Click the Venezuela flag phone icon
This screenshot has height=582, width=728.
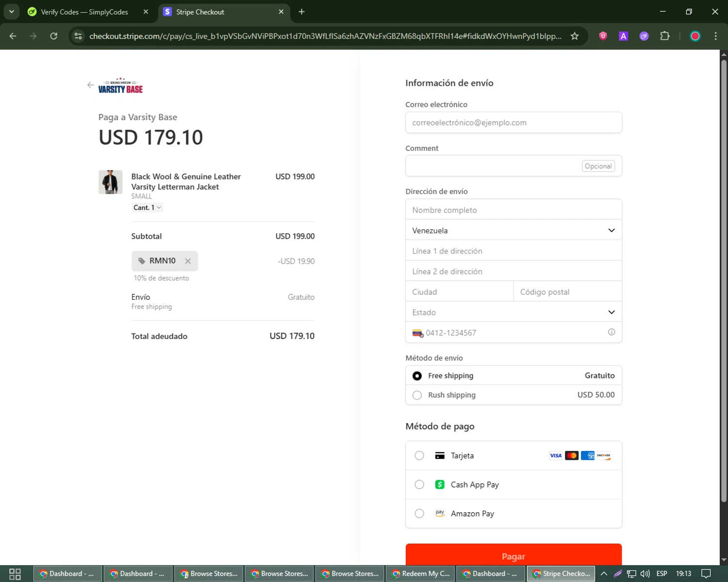tap(418, 333)
